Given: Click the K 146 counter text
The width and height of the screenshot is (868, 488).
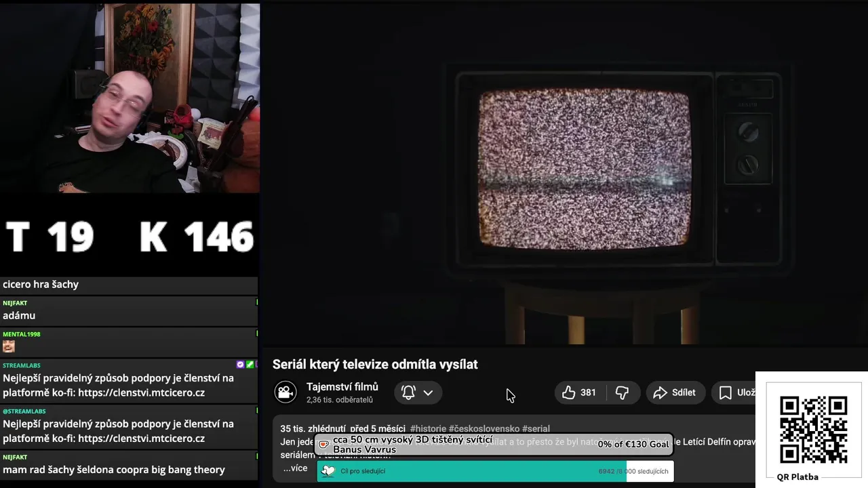Looking at the screenshot, I should coord(197,237).
